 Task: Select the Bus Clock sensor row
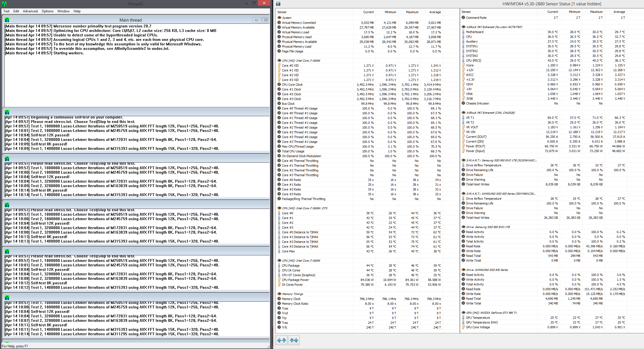click(x=359, y=104)
